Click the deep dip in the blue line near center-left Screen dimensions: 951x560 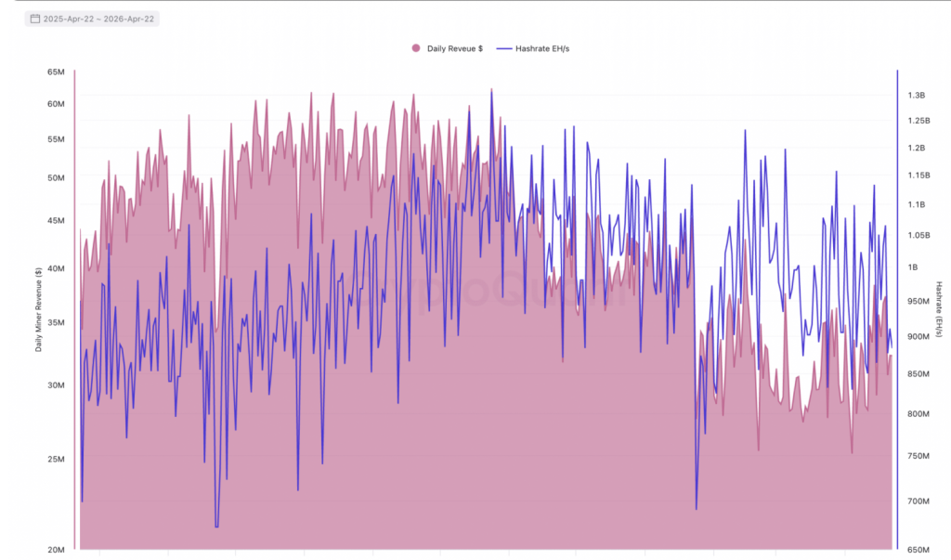tap(216, 527)
